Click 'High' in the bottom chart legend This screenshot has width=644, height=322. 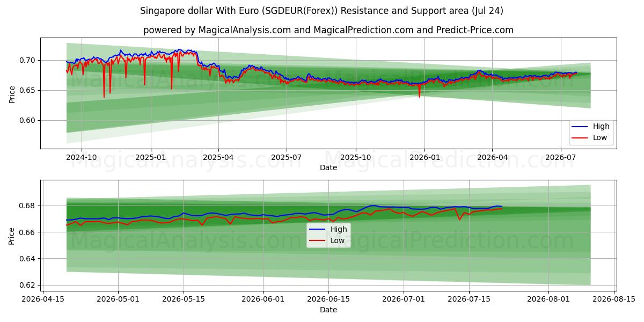coord(339,229)
